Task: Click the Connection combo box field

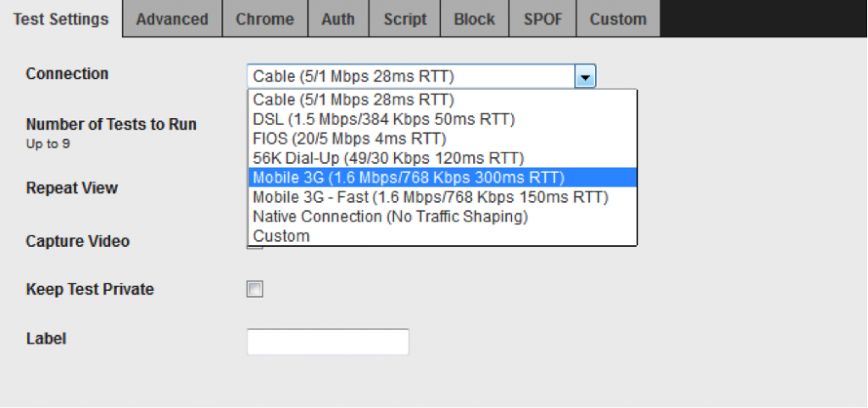Action: (x=421, y=76)
